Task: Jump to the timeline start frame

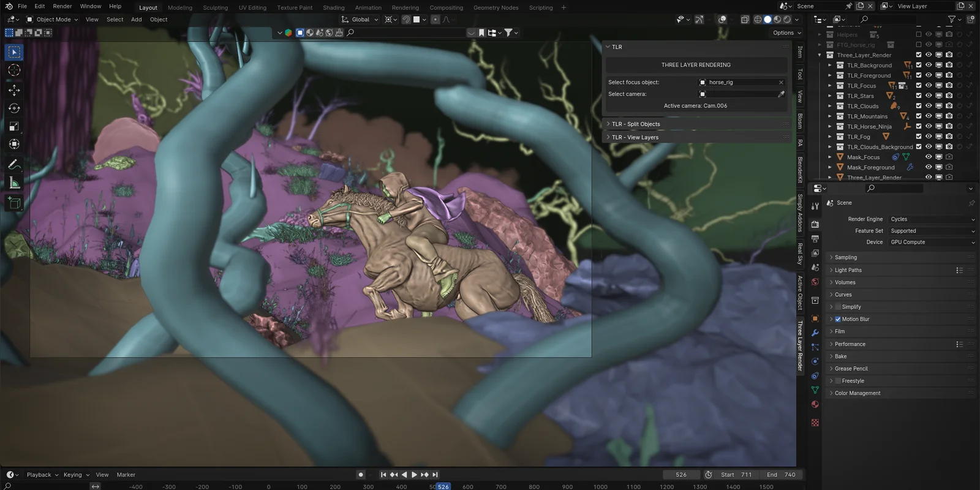Action: pyautogui.click(x=383, y=475)
